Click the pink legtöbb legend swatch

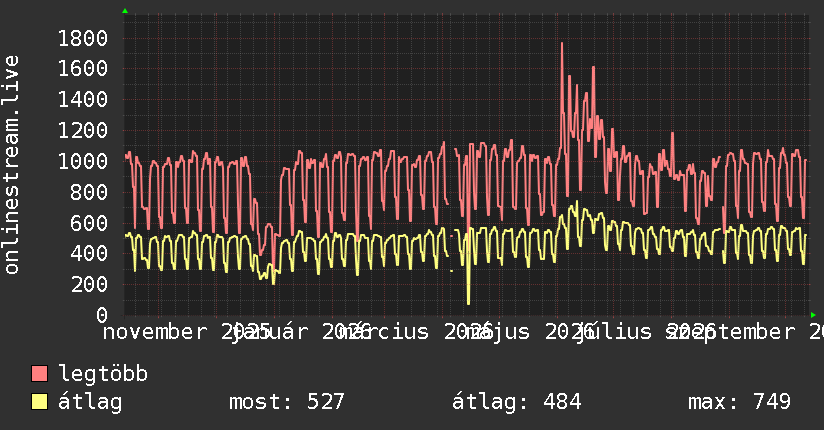[x=39, y=374]
